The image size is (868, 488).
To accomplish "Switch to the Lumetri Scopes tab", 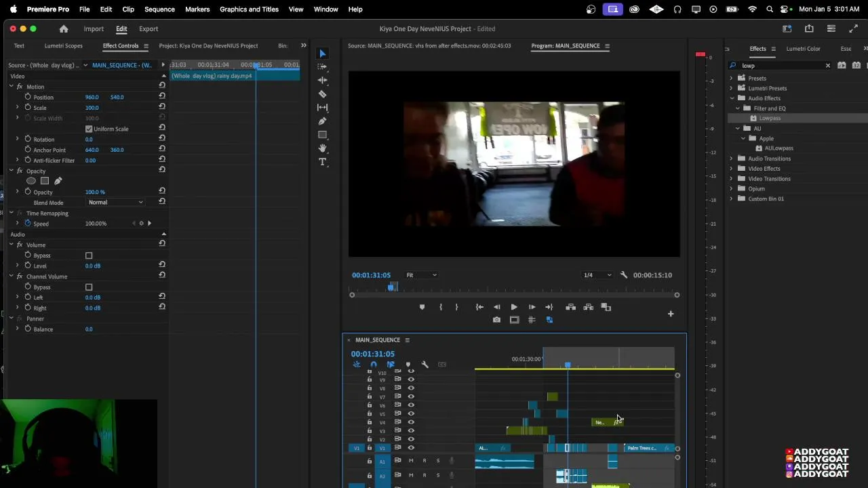I will 64,46.
